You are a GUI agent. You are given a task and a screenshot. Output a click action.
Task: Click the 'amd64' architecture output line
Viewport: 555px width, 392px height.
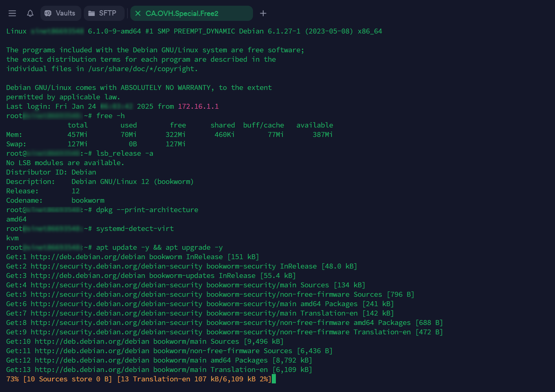(x=16, y=219)
